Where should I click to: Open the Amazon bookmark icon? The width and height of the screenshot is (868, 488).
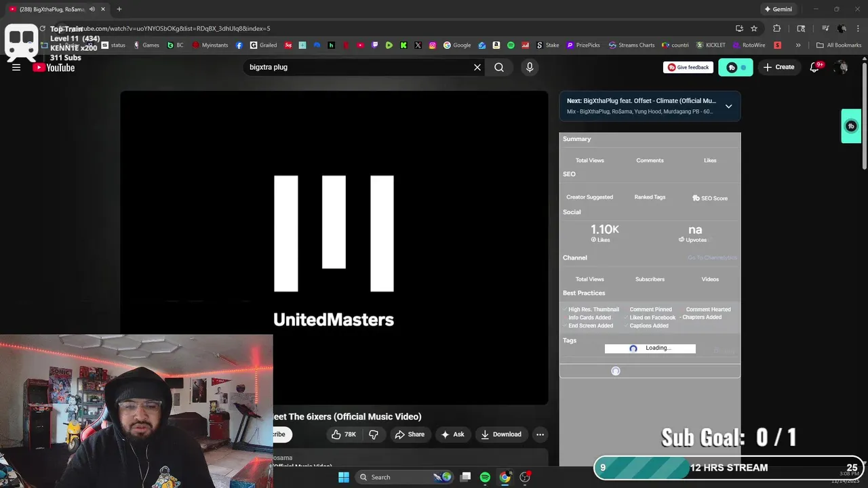496,45
